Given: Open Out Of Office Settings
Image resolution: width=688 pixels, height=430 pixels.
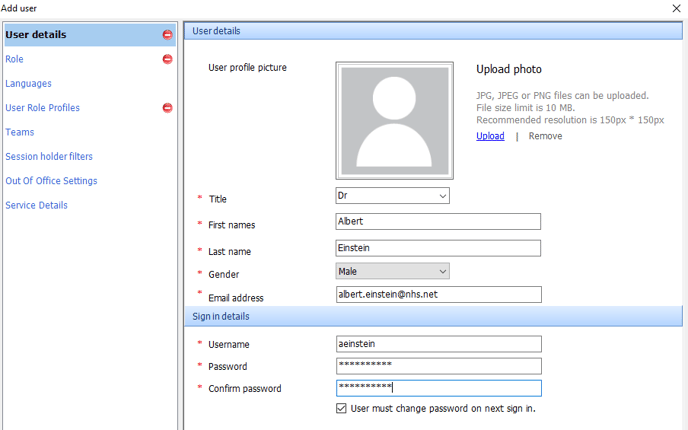Looking at the screenshot, I should (51, 181).
